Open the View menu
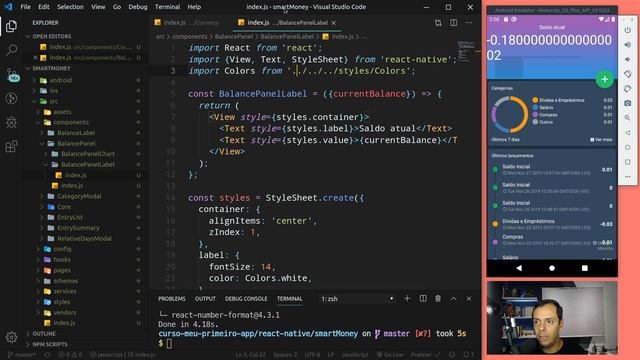This screenshot has height=360, width=640. click(98, 7)
